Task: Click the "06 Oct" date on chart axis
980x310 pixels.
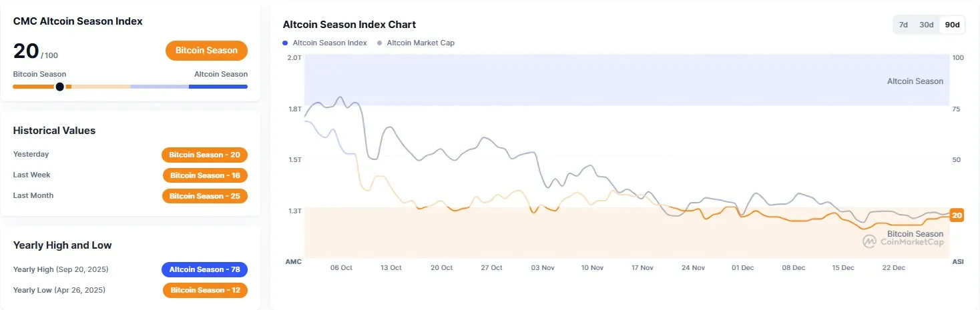Action: coord(341,267)
